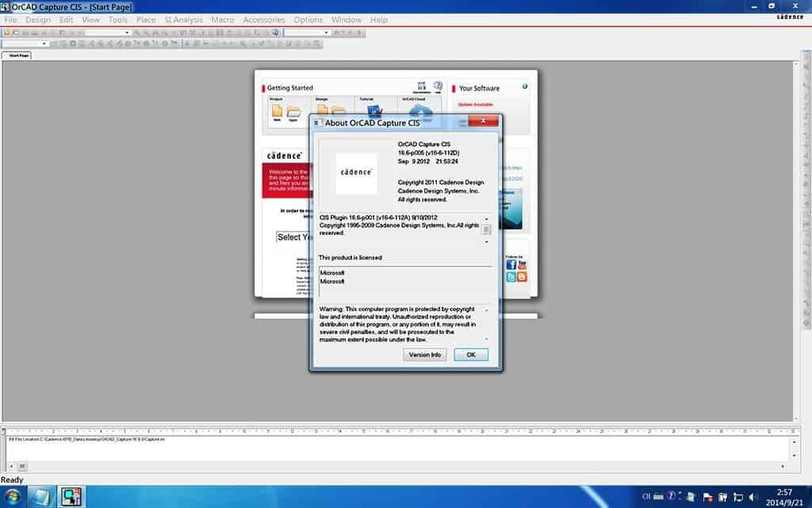Select the Start Page tab
Viewport: 812px width, 508px height.
click(17, 55)
